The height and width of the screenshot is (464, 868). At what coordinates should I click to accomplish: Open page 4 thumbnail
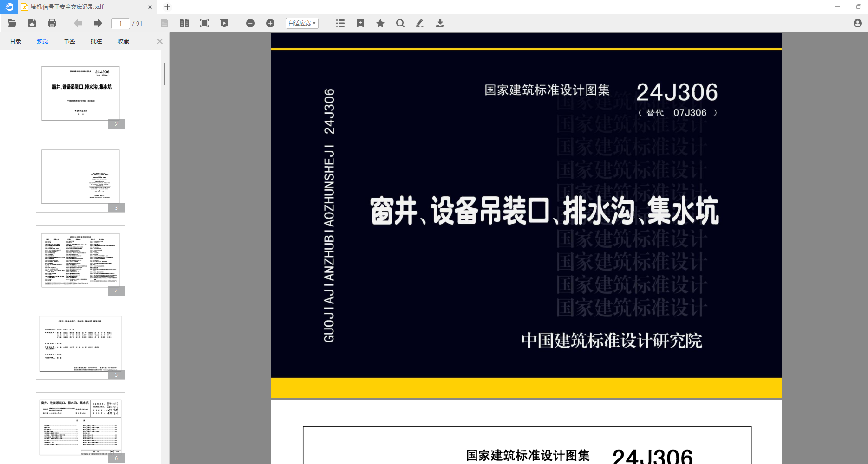coord(80,260)
